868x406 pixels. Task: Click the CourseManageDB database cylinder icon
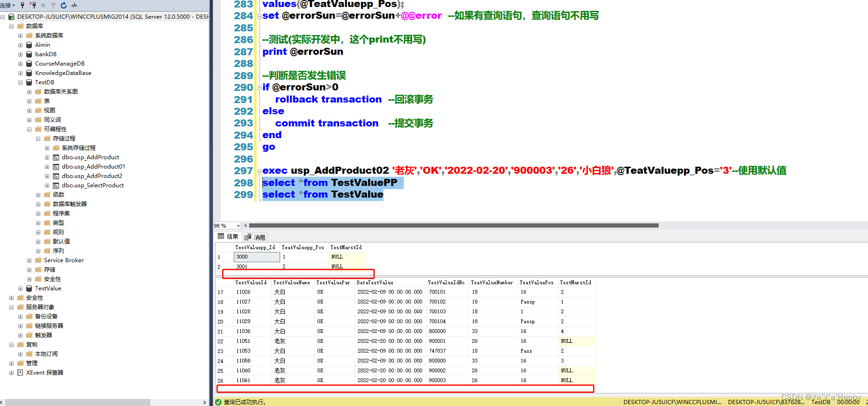pos(29,64)
